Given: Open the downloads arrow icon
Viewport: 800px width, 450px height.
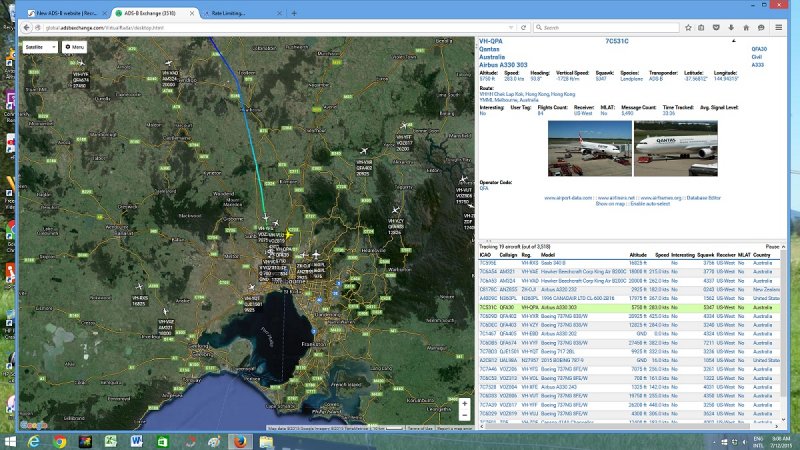Looking at the screenshot, I should click(x=731, y=28).
